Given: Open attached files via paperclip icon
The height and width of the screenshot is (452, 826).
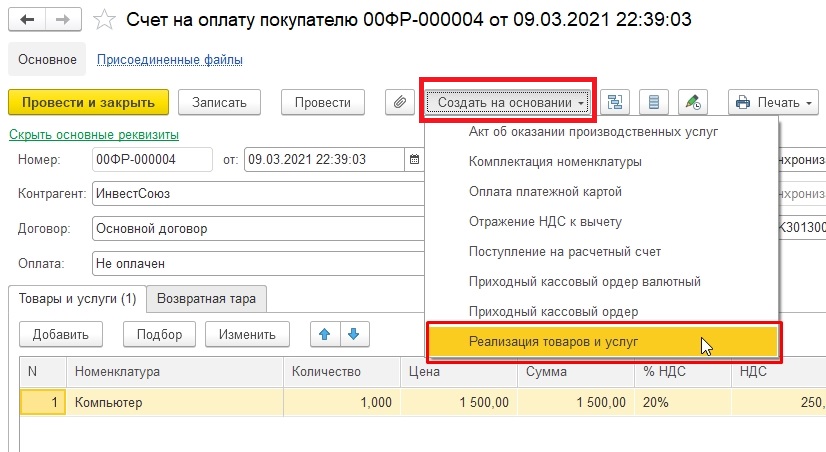Looking at the screenshot, I should (400, 102).
